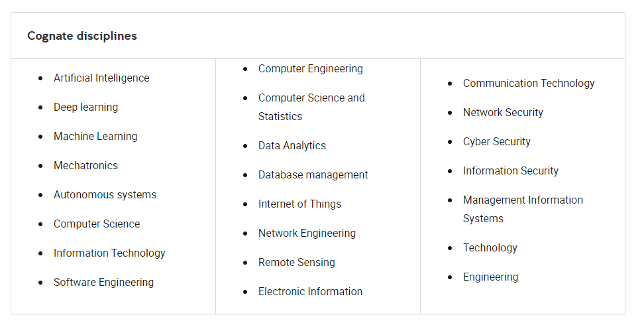Select Communication Technology in right column
Screen dimensions: 644x335
click(x=529, y=84)
